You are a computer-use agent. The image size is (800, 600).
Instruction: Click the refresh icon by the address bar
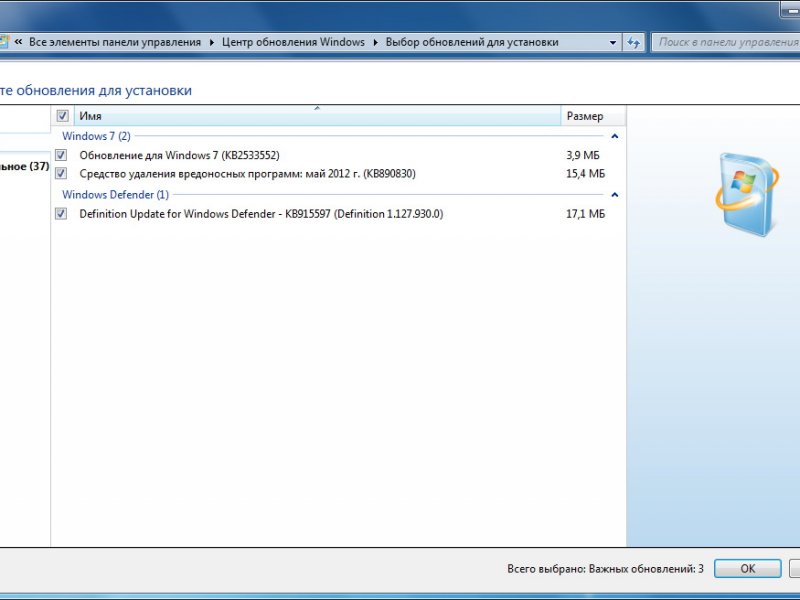634,42
